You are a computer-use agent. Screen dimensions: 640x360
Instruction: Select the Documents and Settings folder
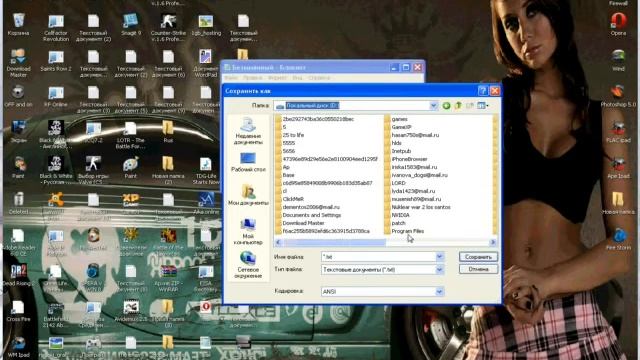pos(308,215)
